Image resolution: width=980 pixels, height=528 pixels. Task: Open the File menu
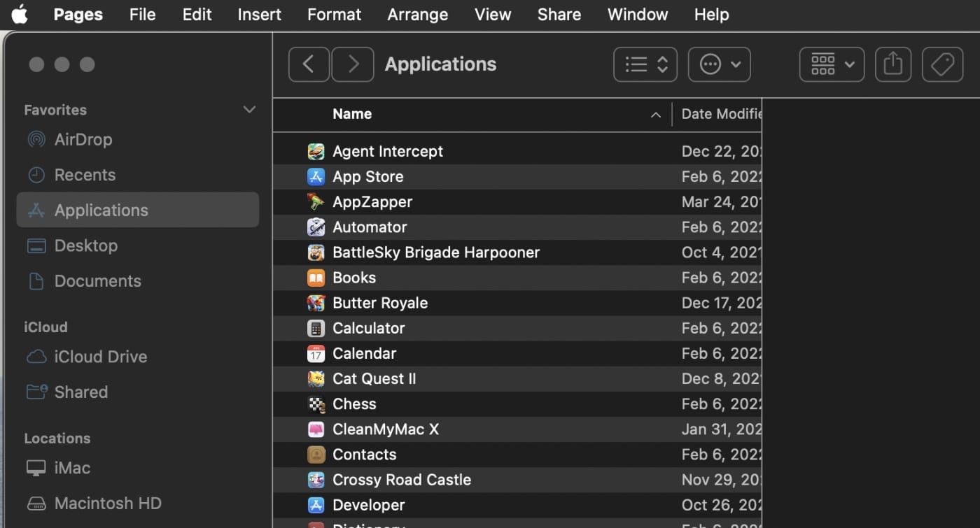point(142,14)
